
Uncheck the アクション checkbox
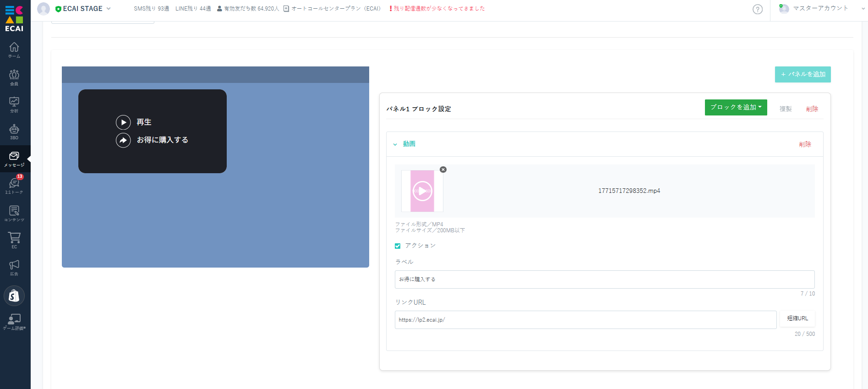pos(398,246)
